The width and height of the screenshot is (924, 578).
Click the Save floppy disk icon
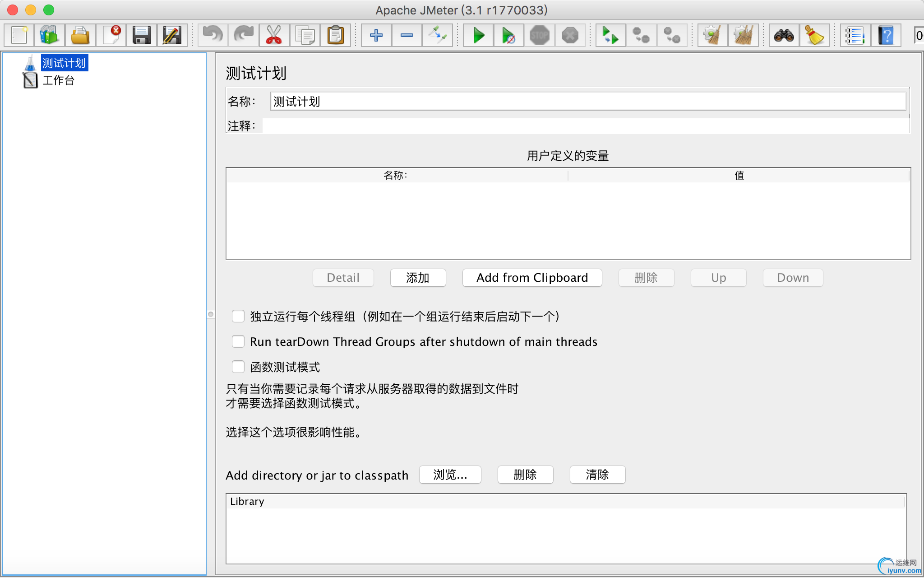click(142, 35)
